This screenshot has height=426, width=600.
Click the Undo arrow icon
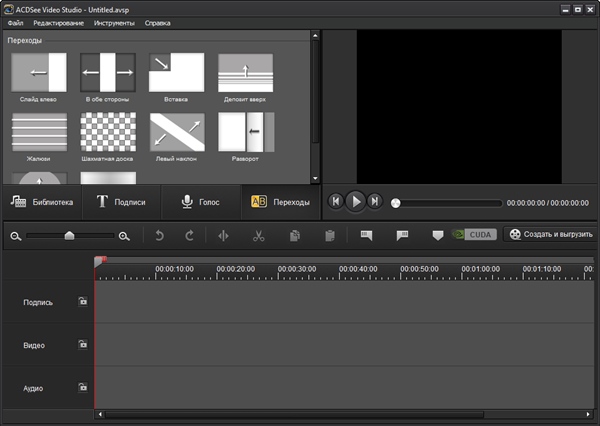point(159,235)
